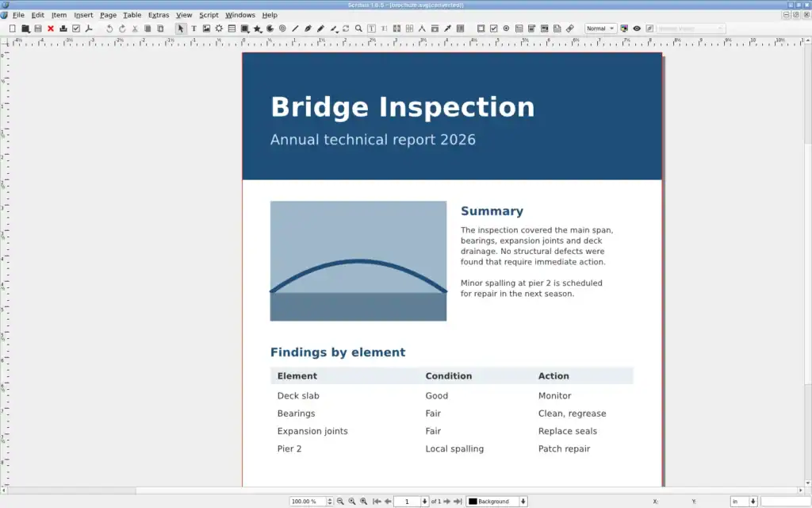
Task: Open the Insert menu
Action: 83,15
